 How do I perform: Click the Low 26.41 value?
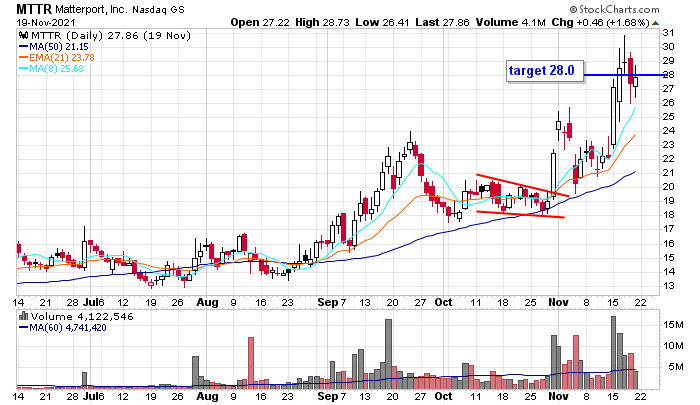(x=382, y=22)
